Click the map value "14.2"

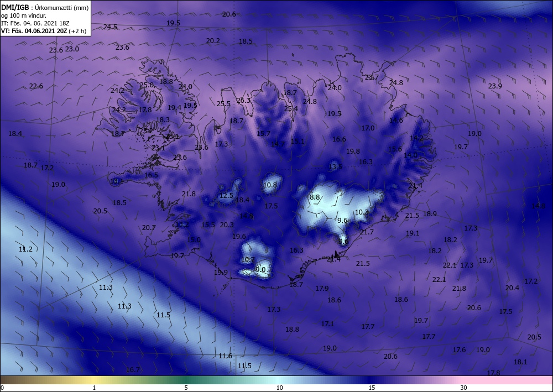(416, 138)
